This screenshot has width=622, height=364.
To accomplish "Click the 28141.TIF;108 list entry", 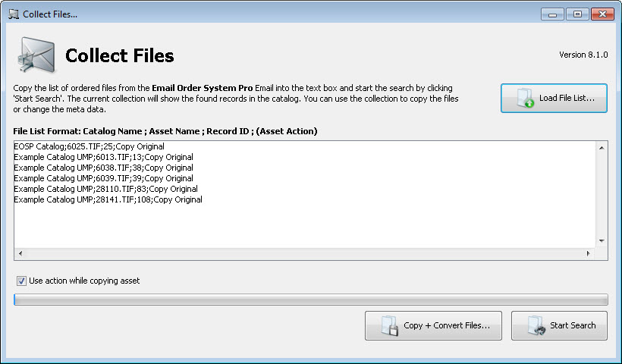I will tap(108, 199).
